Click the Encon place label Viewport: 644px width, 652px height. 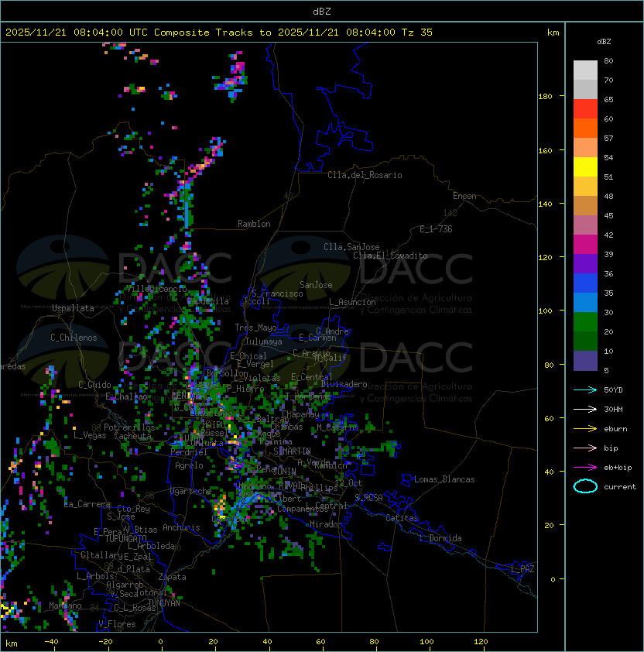pyautogui.click(x=464, y=196)
